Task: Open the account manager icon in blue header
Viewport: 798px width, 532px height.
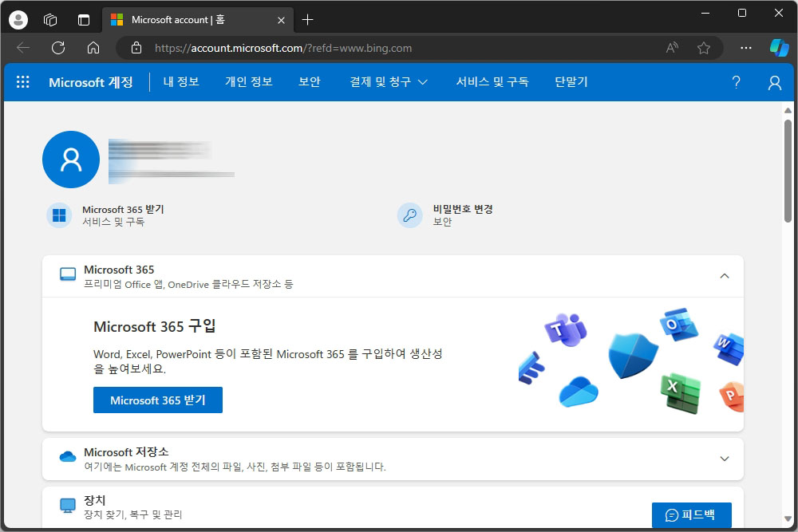Action: (x=775, y=82)
